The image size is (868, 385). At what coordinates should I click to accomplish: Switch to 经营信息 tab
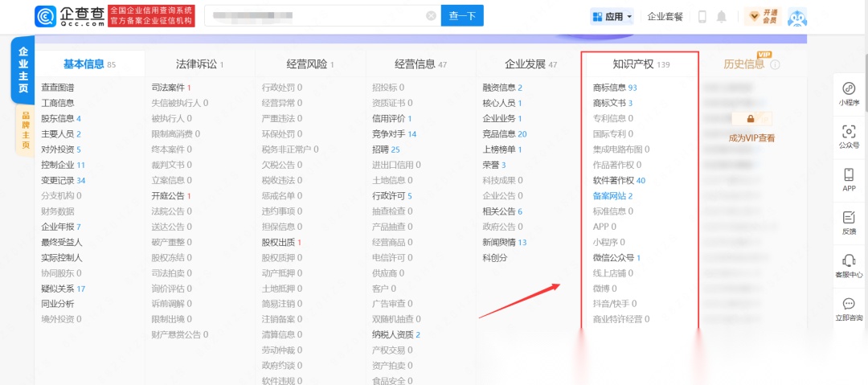pos(420,64)
